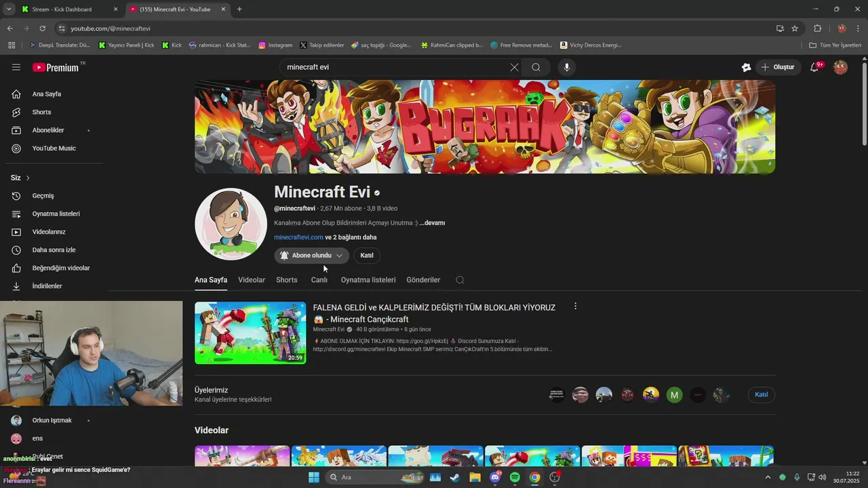
Task: Select the Ana Sayfa channel tab
Action: [x=211, y=280]
